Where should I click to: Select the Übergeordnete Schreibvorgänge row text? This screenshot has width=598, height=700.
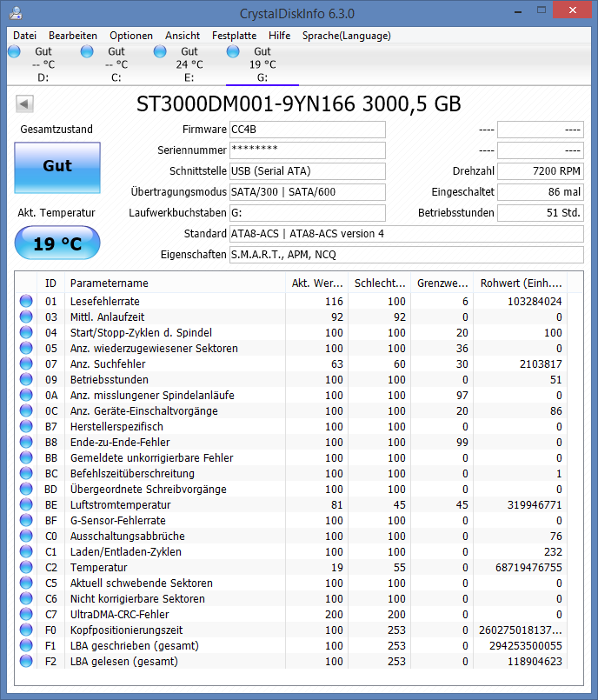tap(148, 489)
